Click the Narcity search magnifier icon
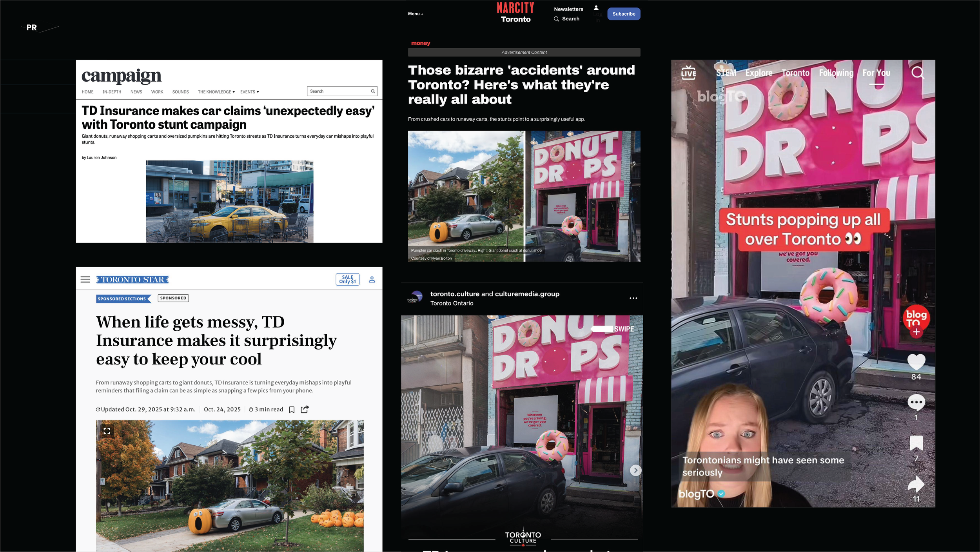 point(556,19)
